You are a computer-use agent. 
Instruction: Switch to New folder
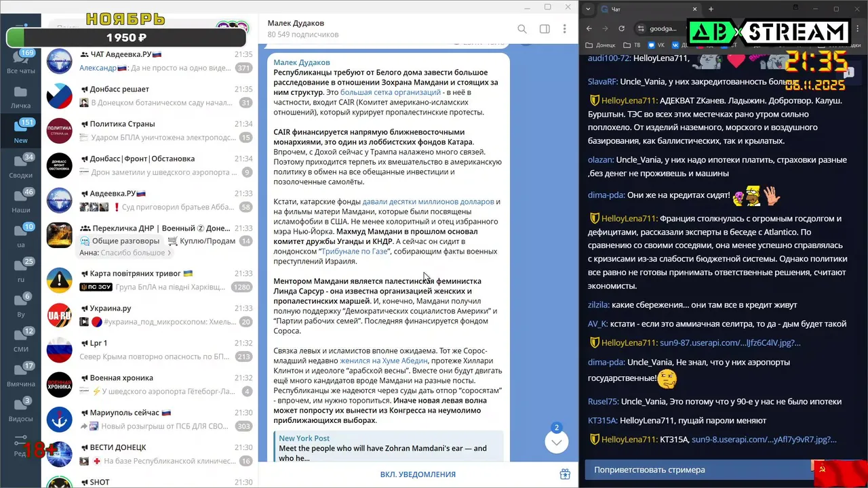pyautogui.click(x=20, y=131)
